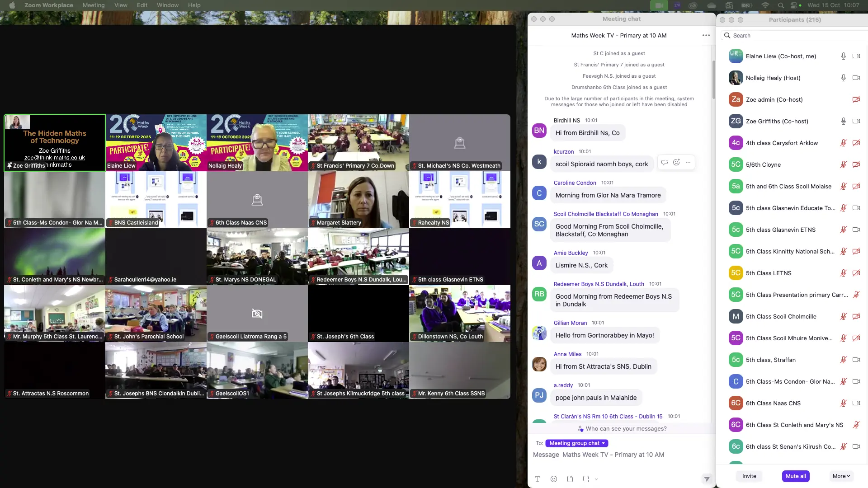Expand screenshot options chevron in chat toolbar
The width and height of the screenshot is (868, 488).
pyautogui.click(x=596, y=479)
